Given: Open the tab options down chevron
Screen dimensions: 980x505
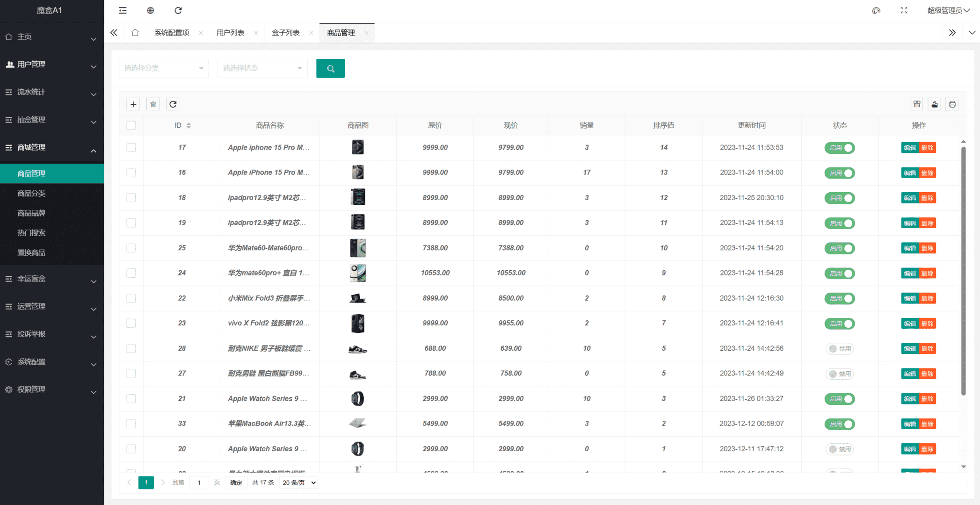Looking at the screenshot, I should pos(972,33).
